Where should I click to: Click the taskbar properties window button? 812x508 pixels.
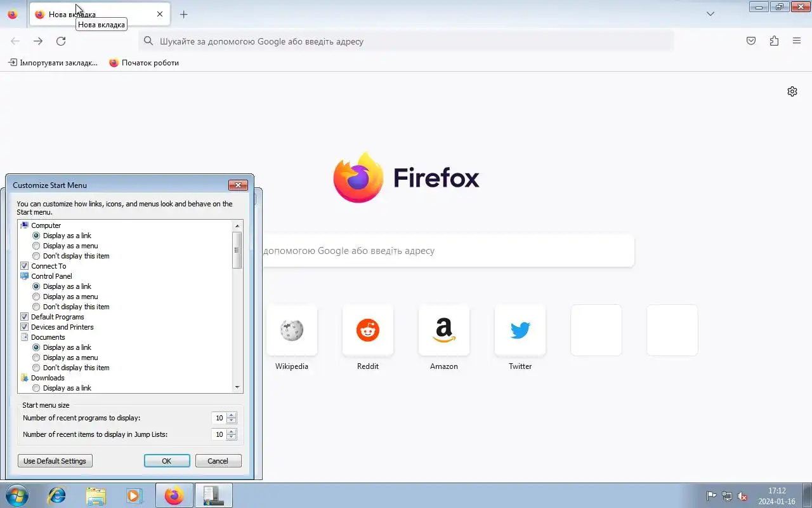pyautogui.click(x=214, y=495)
